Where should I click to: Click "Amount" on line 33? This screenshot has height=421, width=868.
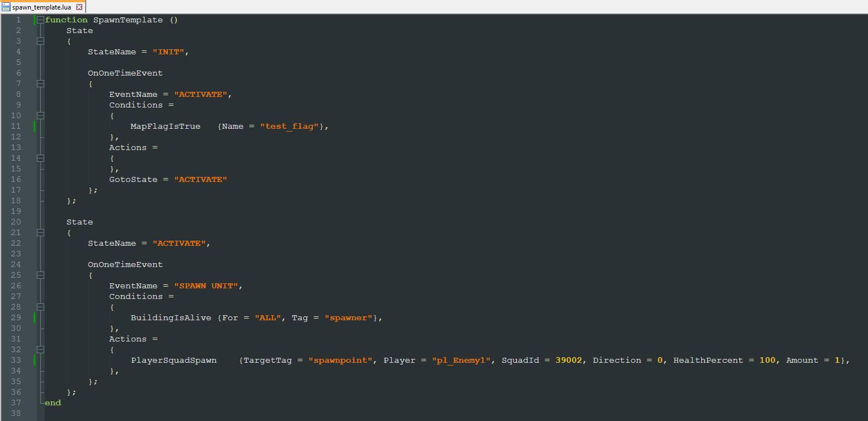pyautogui.click(x=803, y=360)
